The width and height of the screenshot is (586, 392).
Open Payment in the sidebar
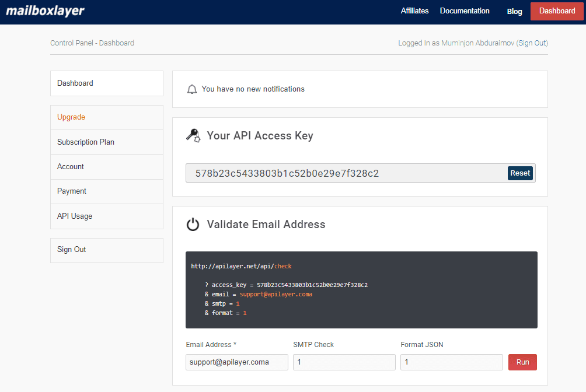(106, 191)
